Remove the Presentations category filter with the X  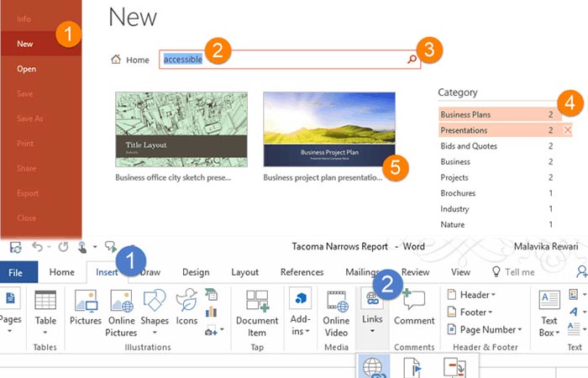pyautogui.click(x=567, y=130)
